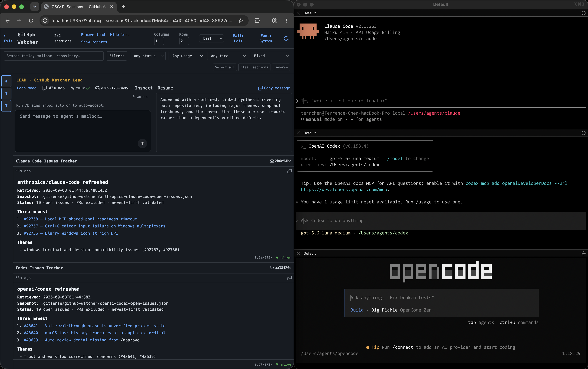
Task: Open the Fixed layout dropdown
Action: [x=270, y=56]
